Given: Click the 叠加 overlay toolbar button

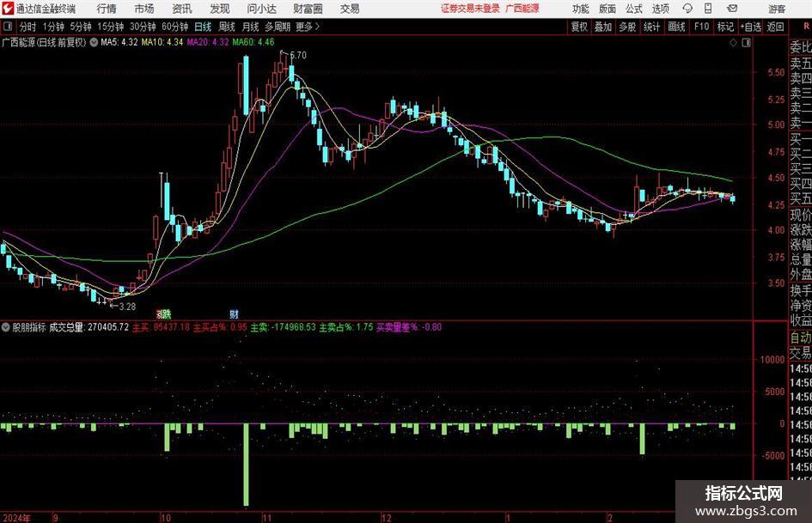Looking at the screenshot, I should click(x=603, y=27).
